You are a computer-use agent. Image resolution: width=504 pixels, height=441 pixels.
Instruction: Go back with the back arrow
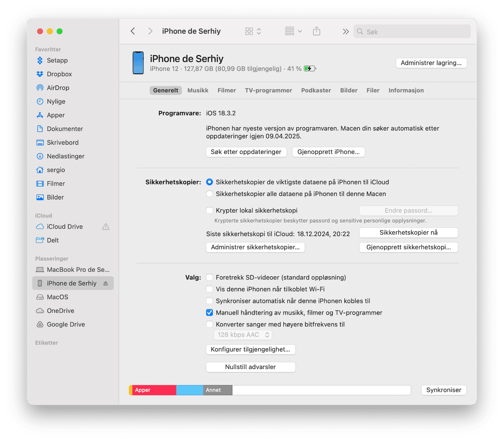point(133,31)
